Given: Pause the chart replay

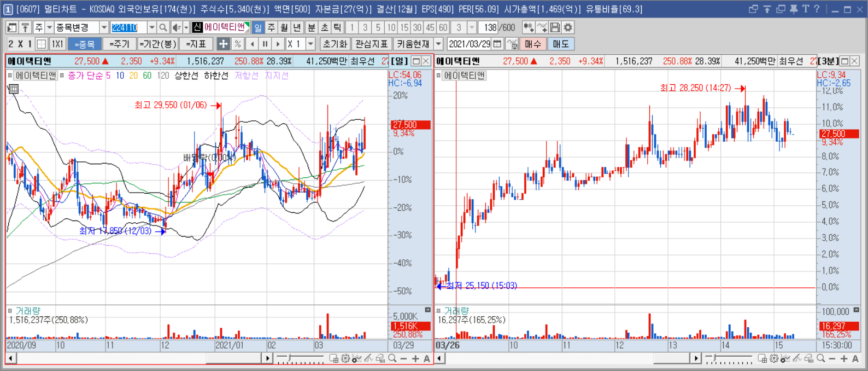Looking at the screenshot, I should pos(265,44).
